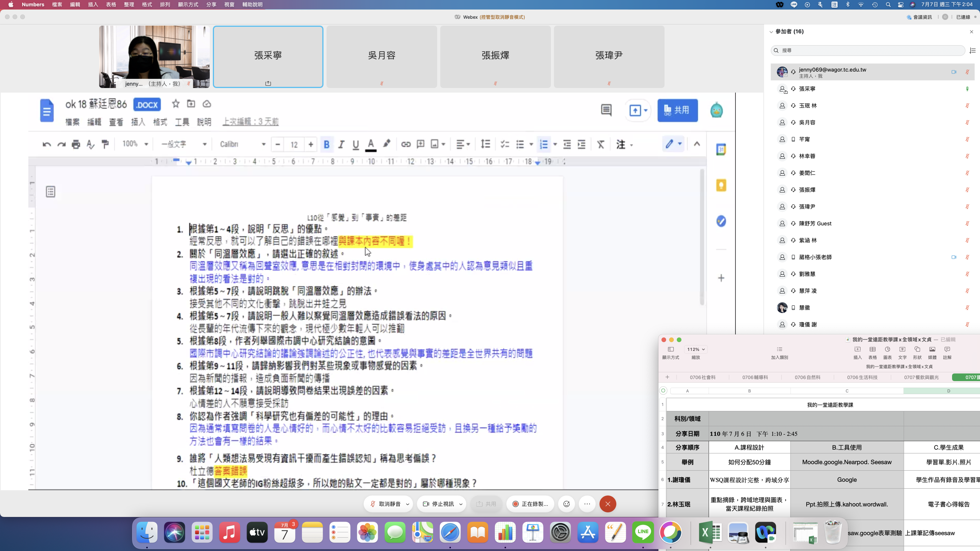
Task: Toggle italic formatting button
Action: coord(341,144)
